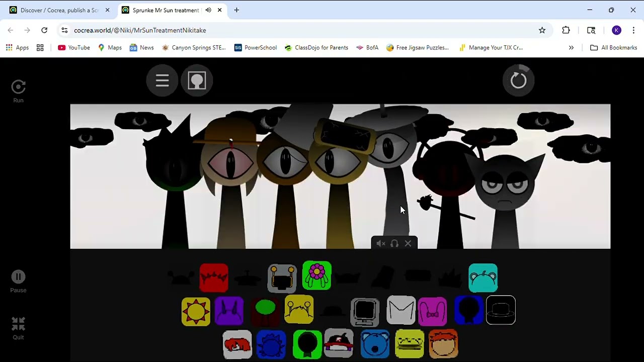
Task: Click the Run restart button
Action: 18,91
